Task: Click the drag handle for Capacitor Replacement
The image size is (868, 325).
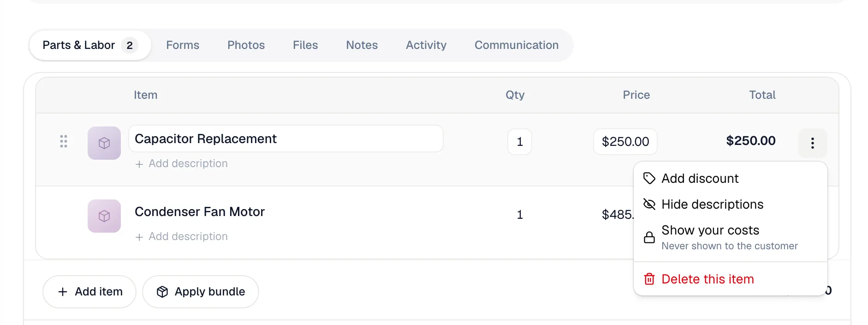Action: (64, 141)
